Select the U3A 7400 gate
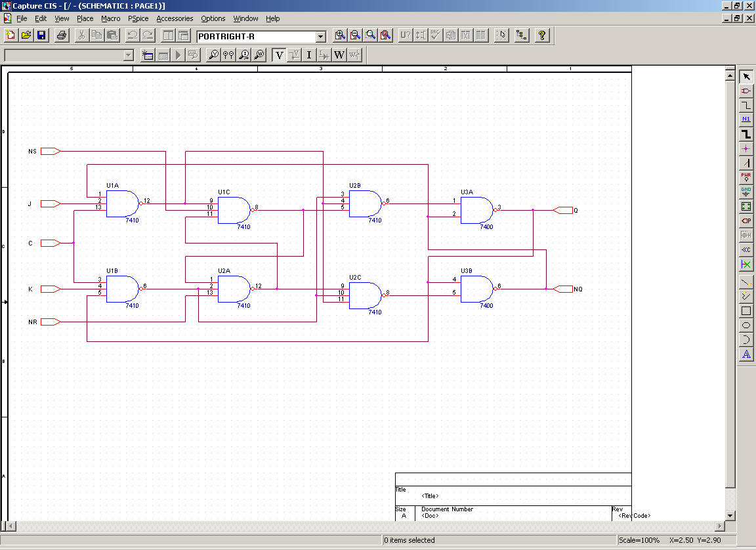This screenshot has width=756, height=550. (x=477, y=210)
